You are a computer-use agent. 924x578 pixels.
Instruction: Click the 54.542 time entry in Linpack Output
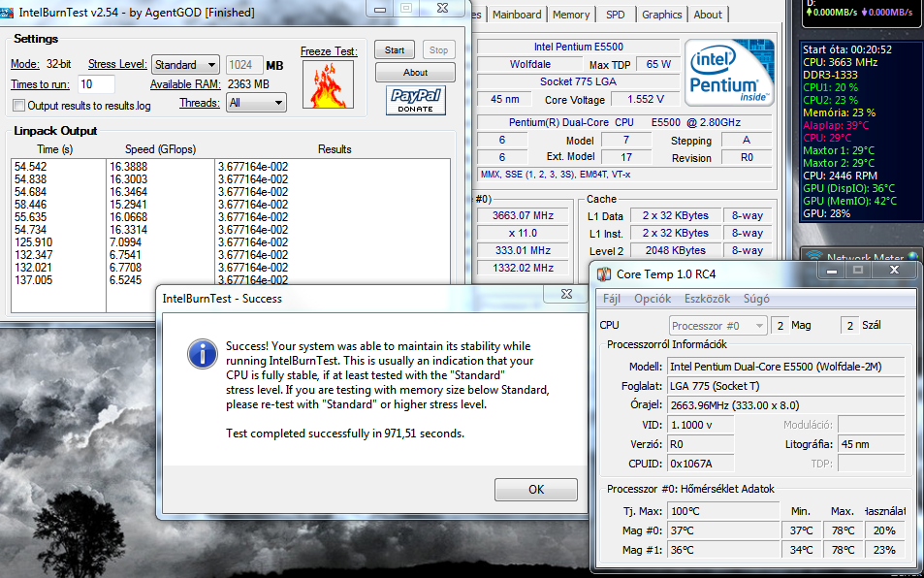tap(31, 167)
